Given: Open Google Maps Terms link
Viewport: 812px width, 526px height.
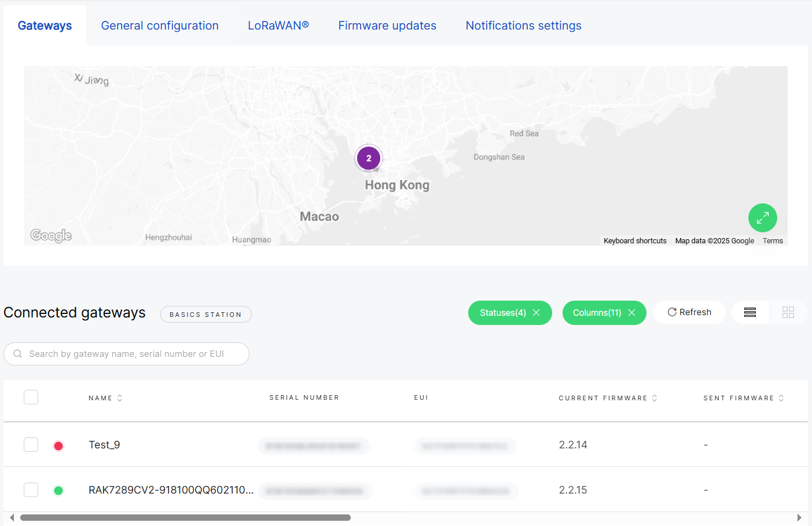Looking at the screenshot, I should click(773, 240).
